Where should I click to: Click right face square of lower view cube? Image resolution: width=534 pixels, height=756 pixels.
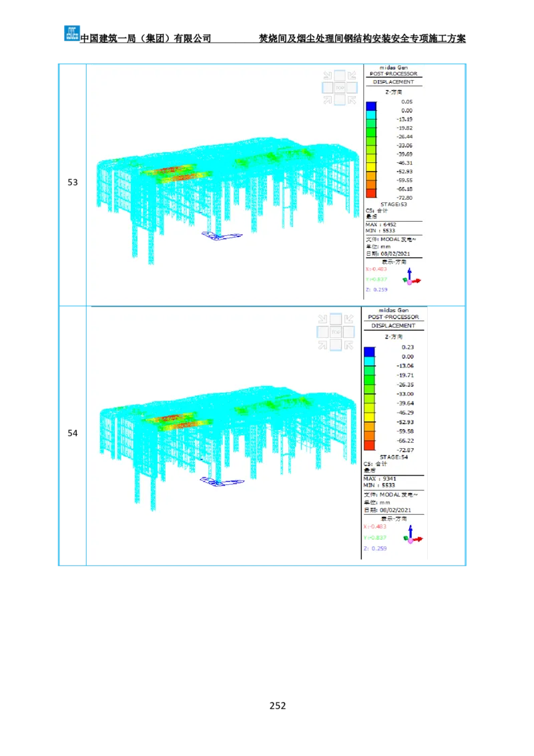348,332
